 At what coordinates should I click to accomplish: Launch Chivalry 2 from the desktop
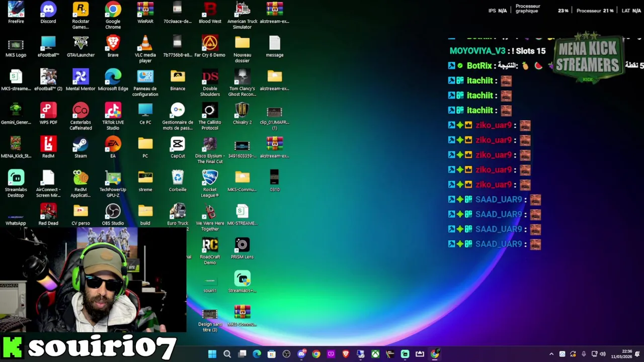(x=242, y=114)
